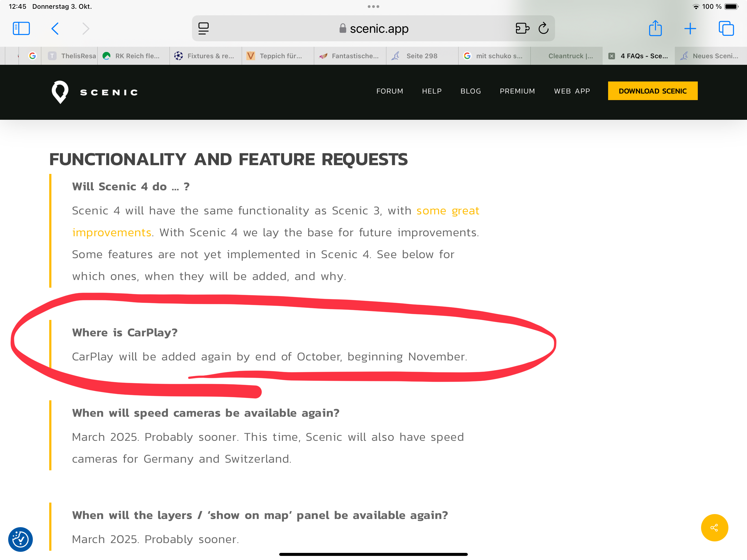Switch to the ThelisResa tab
This screenshot has width=747, height=560.
[x=69, y=56]
